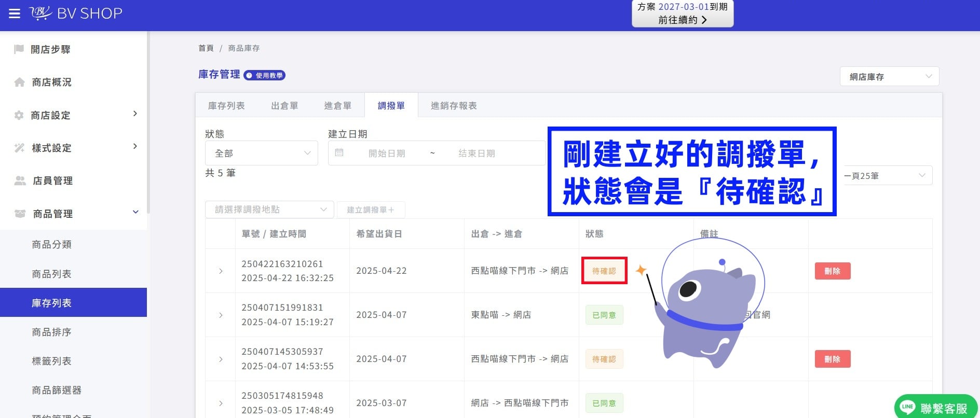The image size is (980, 418).
Task: Collapse 商品管理 submenu arrow
Action: pyautogui.click(x=135, y=212)
